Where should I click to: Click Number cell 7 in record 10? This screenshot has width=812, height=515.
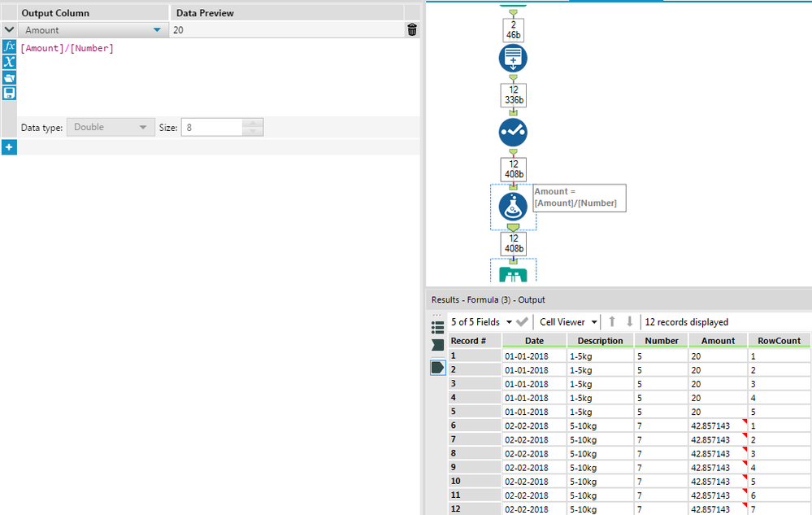click(662, 482)
